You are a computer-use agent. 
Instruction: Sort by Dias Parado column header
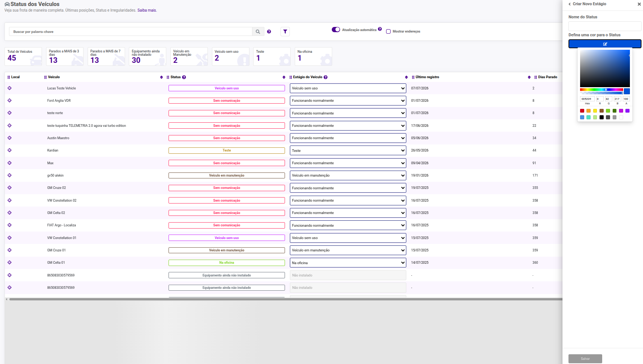coord(548,77)
